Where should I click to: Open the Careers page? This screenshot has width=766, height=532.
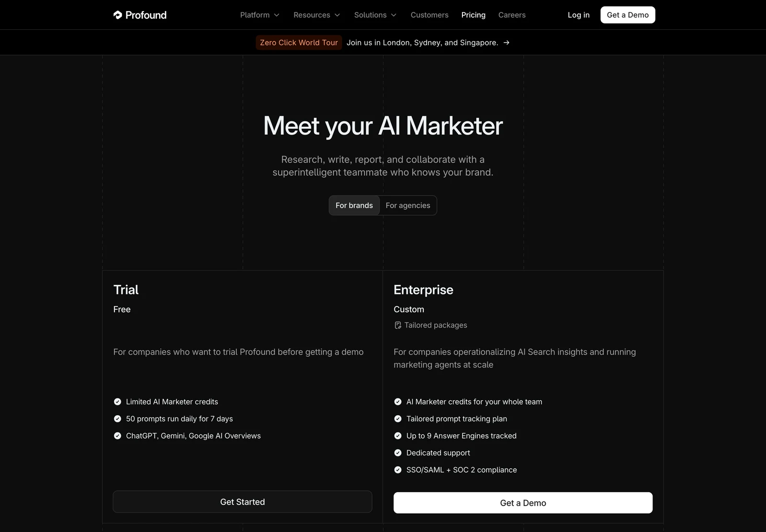512,15
